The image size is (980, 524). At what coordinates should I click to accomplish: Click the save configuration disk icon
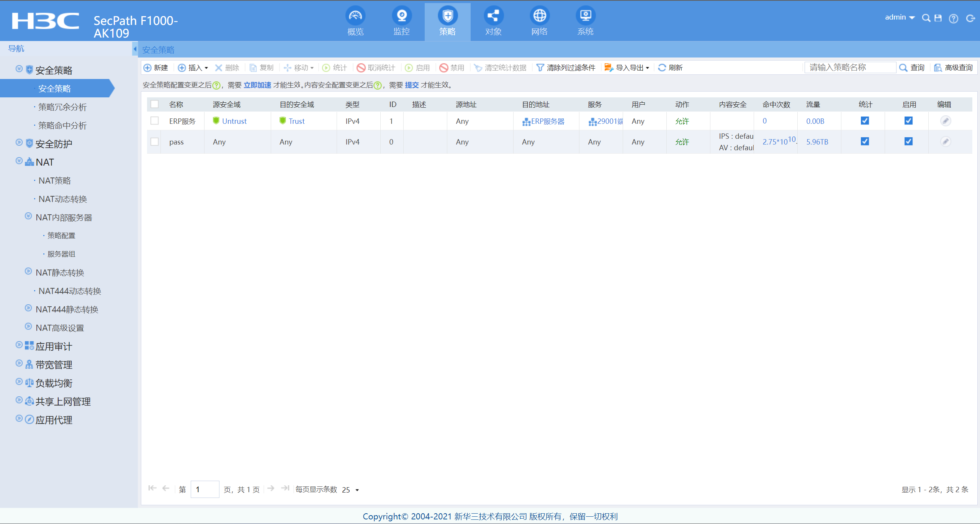[938, 18]
